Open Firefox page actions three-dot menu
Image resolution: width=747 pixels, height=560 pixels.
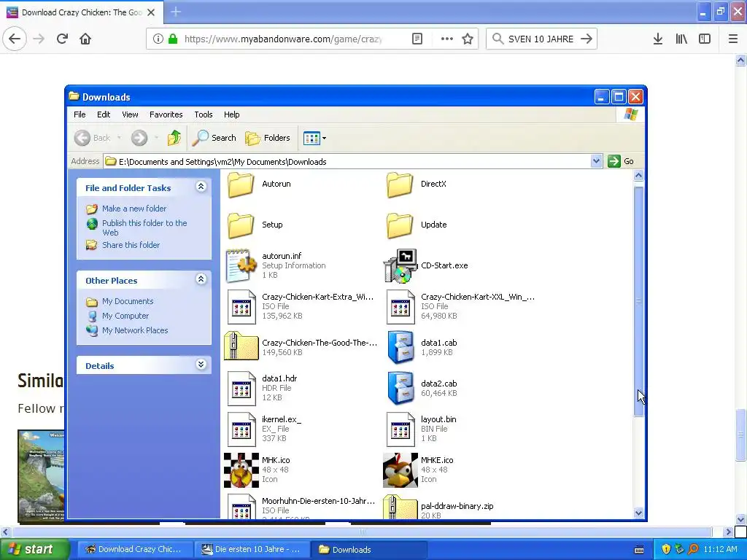coord(447,39)
